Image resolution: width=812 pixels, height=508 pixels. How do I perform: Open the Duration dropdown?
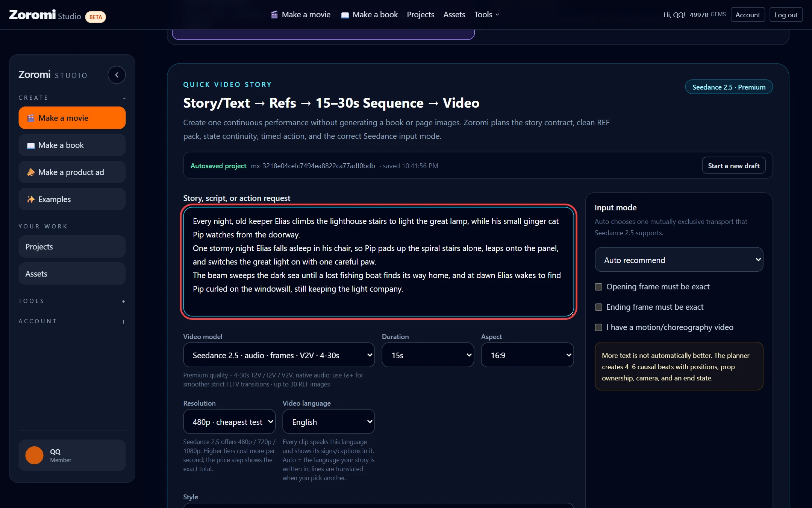[x=428, y=355]
